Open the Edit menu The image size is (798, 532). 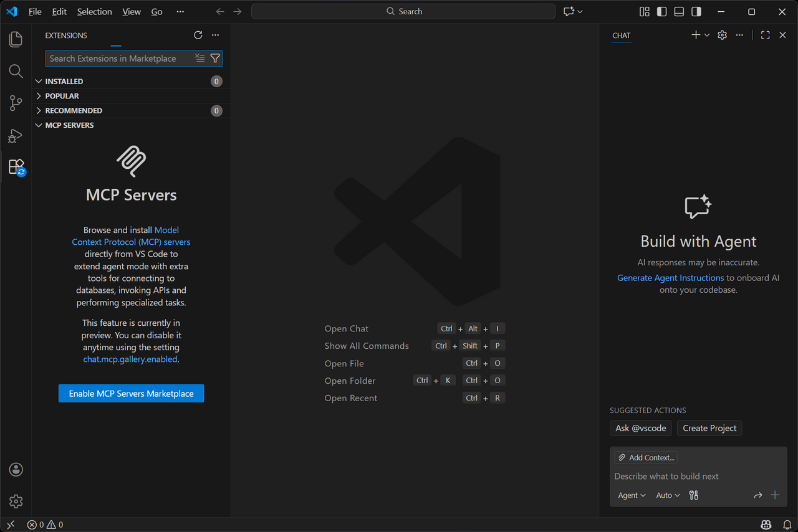[x=59, y=11]
